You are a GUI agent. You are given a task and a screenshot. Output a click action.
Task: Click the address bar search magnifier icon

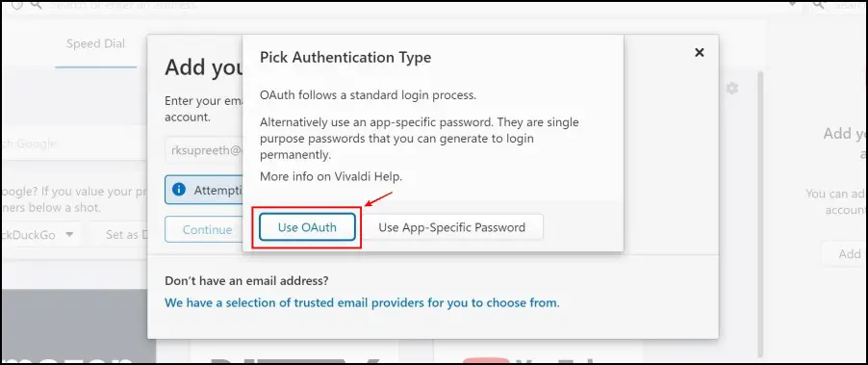point(36,5)
